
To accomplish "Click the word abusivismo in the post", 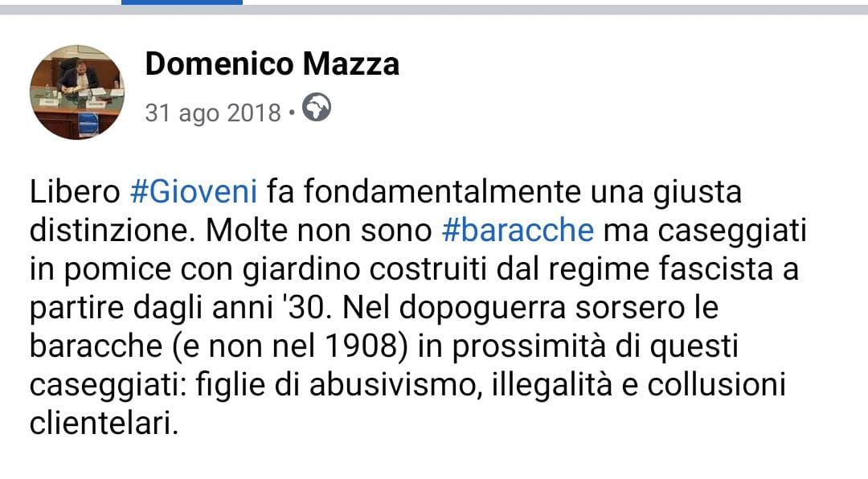I will [393, 385].
